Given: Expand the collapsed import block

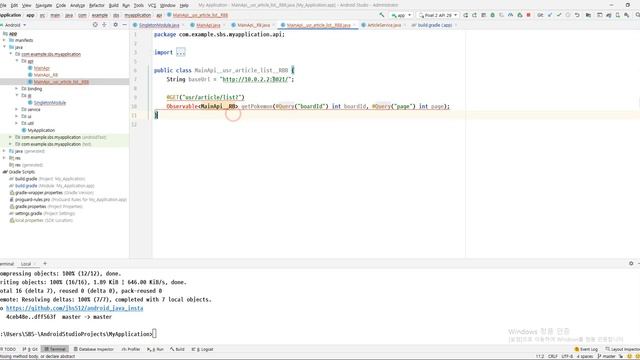Looking at the screenshot, I should 180,52.
